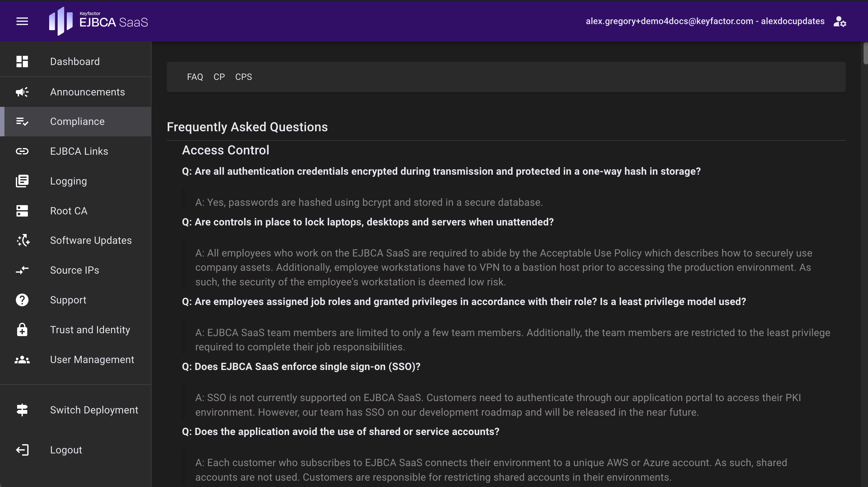Viewport: 868px width, 487px height.
Task: Click the Switch Deployment signpost icon
Action: [22, 410]
